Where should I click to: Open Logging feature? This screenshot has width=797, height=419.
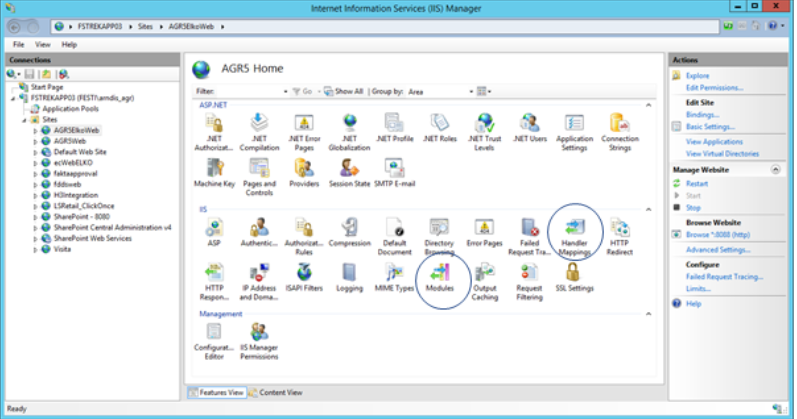(349, 278)
